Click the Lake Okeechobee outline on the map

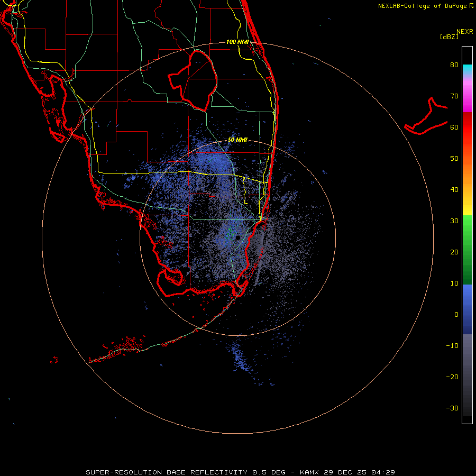point(193,80)
